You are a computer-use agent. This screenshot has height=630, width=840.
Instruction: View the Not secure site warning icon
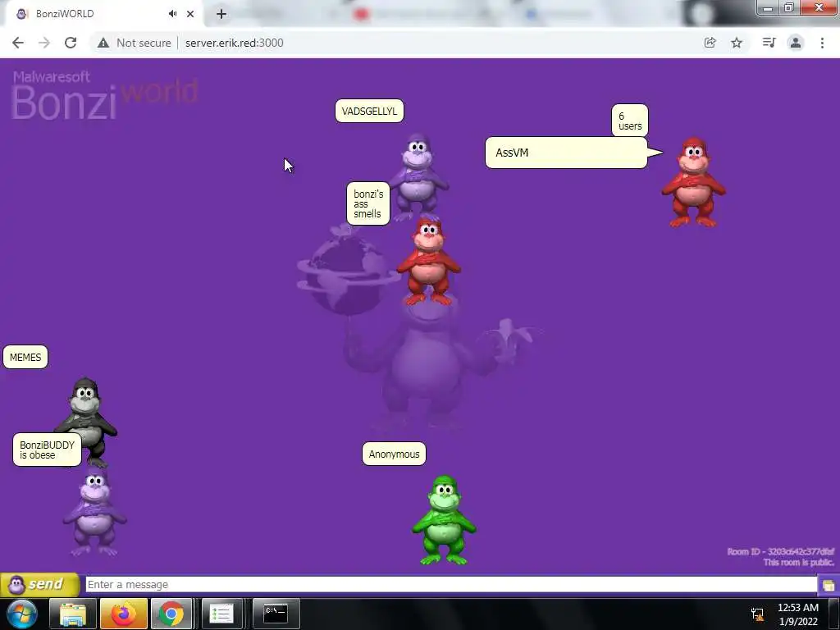pos(103,43)
